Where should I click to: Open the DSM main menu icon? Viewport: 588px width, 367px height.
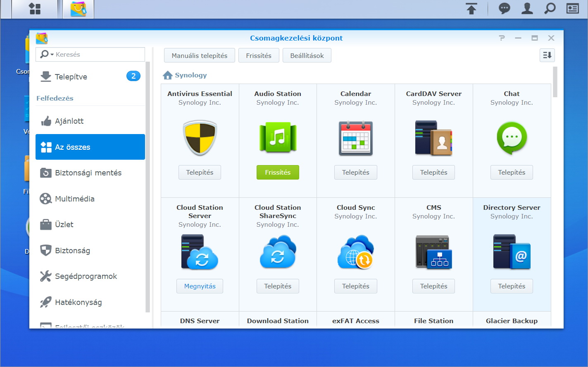coord(35,9)
